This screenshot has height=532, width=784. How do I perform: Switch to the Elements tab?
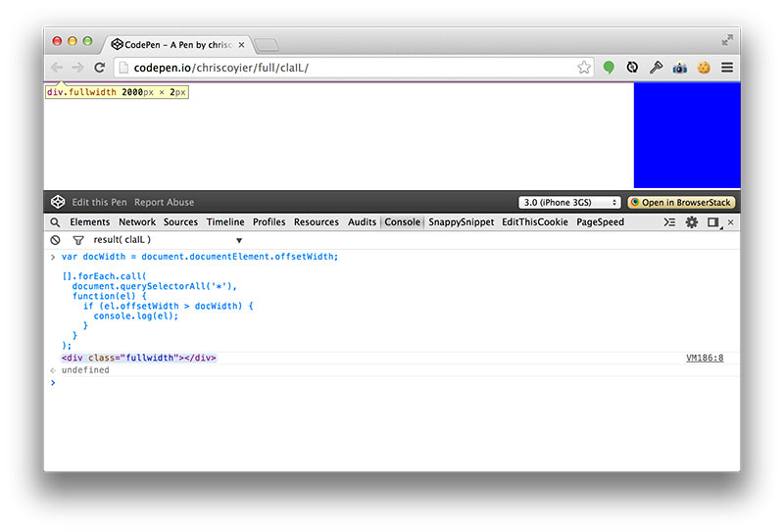coord(89,222)
